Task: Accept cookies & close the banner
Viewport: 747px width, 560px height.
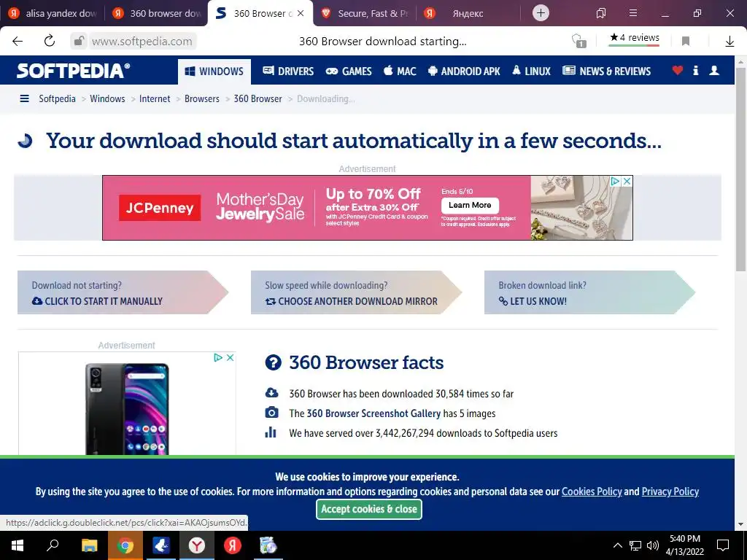Action: coord(368,509)
